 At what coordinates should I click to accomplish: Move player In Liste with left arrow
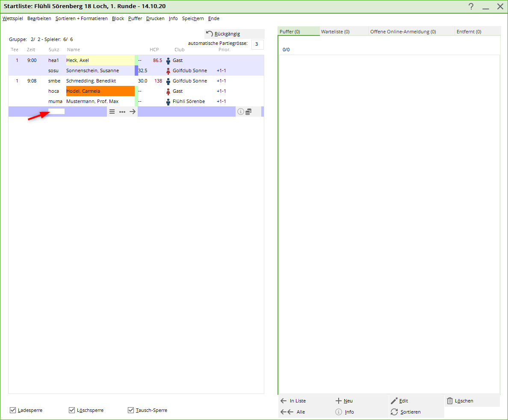point(292,401)
